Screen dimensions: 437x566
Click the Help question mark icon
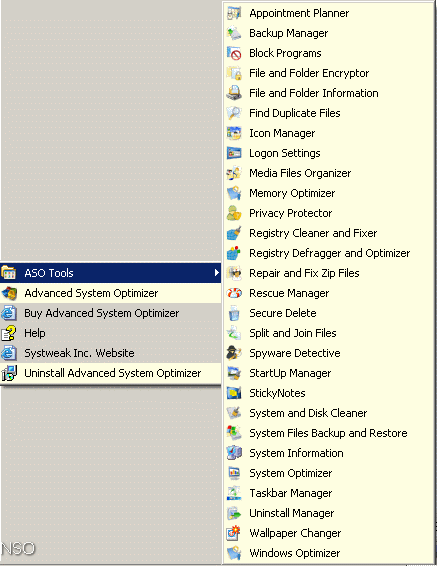[9, 333]
